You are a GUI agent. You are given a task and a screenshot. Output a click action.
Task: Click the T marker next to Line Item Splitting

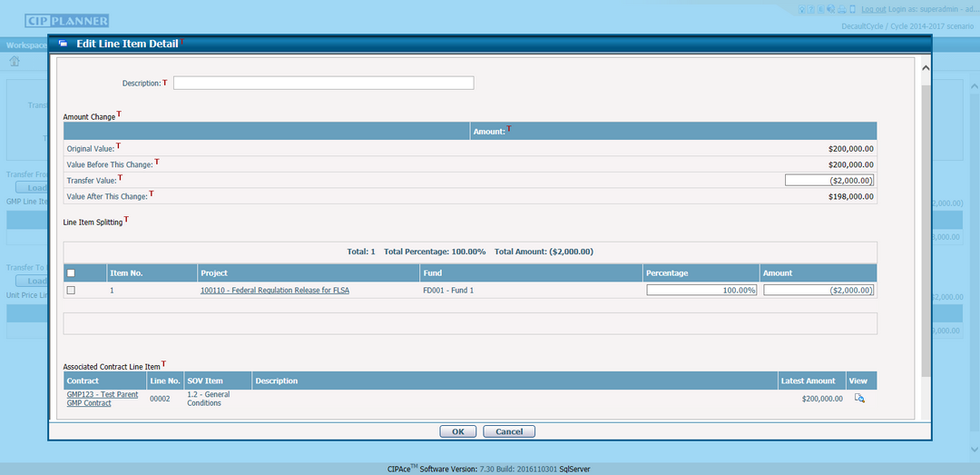pos(126,219)
